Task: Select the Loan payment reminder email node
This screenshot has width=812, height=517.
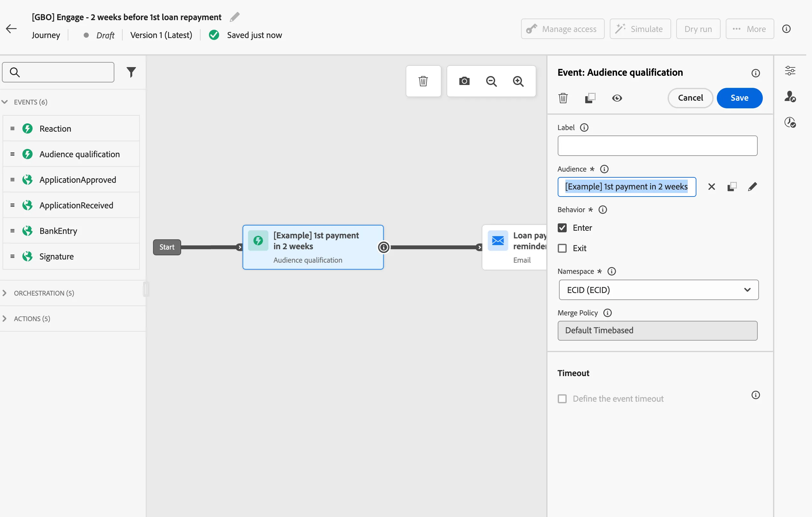Action: click(515, 247)
